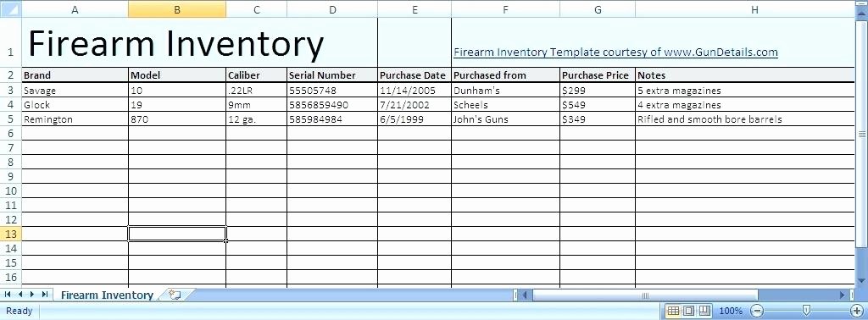The height and width of the screenshot is (320, 868).
Task: Go to previous sheet navigation arrow
Action: pos(20,295)
